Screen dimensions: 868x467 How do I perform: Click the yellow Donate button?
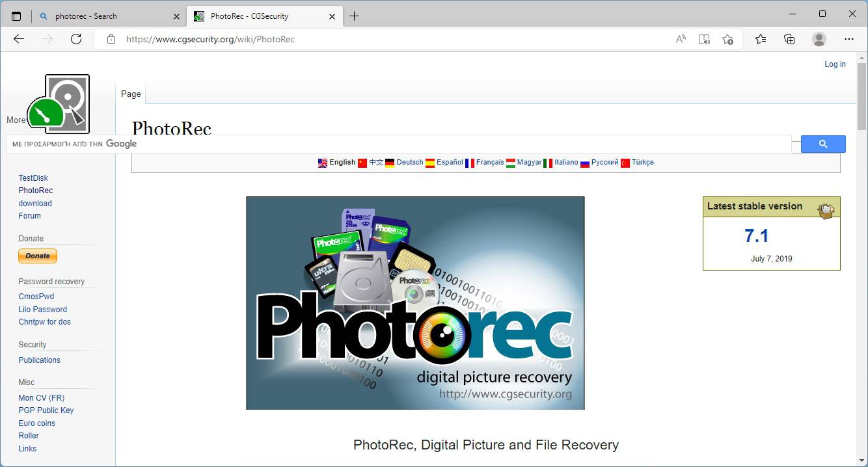tap(38, 256)
